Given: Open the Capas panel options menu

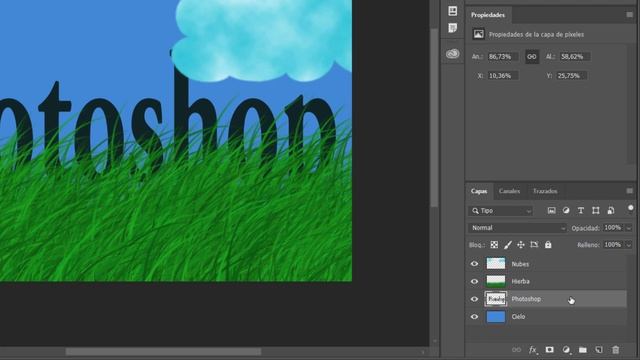Looking at the screenshot, I should tap(629, 191).
